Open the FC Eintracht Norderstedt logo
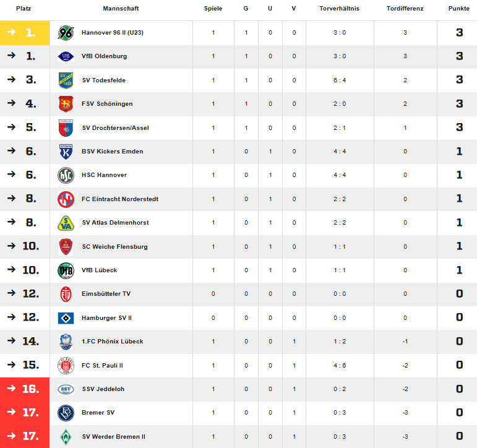The width and height of the screenshot is (477, 448). click(66, 199)
